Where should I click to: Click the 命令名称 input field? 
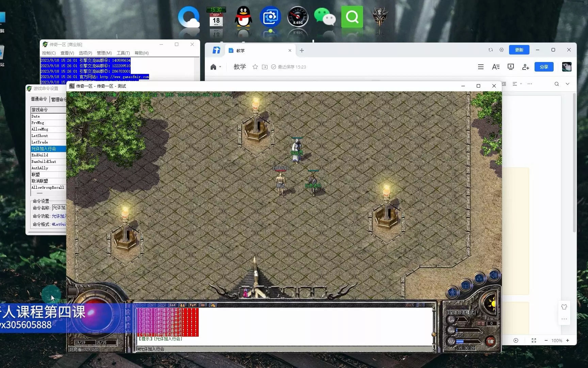pyautogui.click(x=59, y=208)
